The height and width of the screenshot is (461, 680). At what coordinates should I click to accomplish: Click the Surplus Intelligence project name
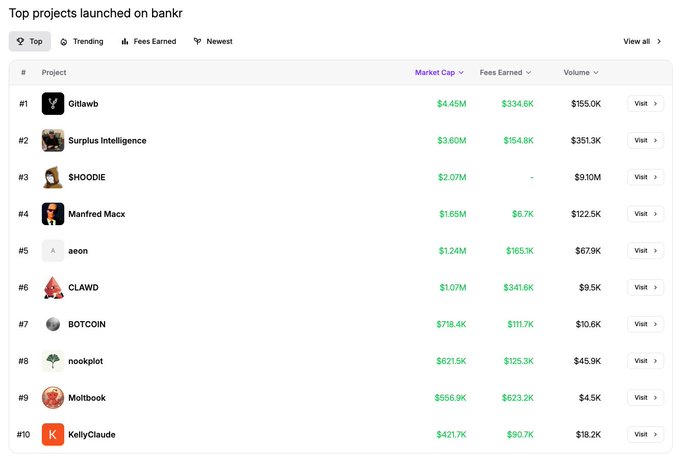[x=107, y=141]
